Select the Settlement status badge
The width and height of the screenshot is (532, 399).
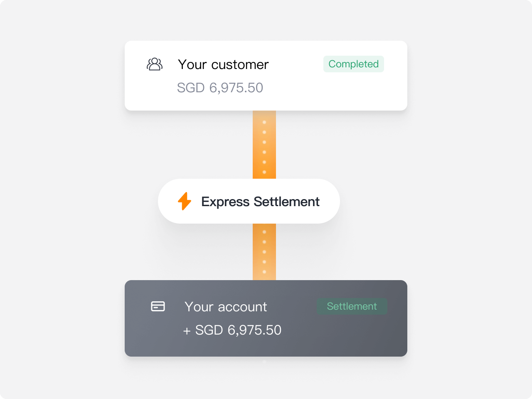click(x=352, y=306)
